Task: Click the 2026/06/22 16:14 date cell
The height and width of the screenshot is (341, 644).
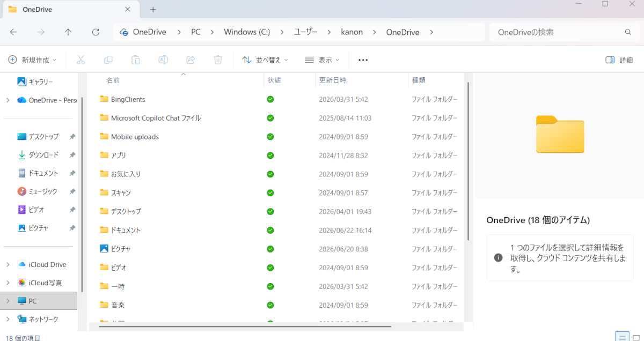Action: (345, 230)
